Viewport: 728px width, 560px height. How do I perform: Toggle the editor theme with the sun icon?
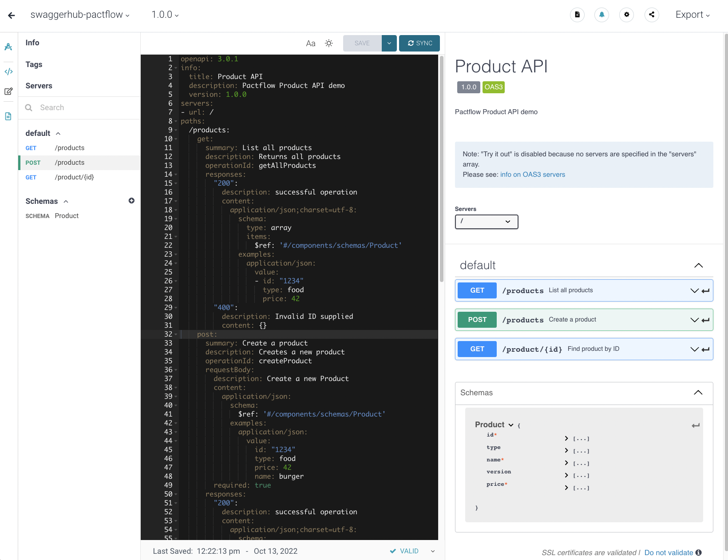(328, 43)
